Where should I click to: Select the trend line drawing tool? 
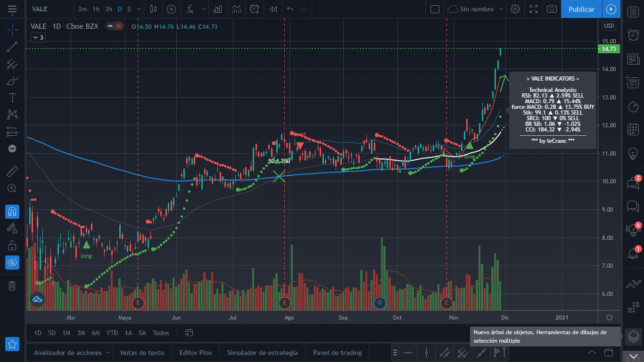[x=12, y=47]
